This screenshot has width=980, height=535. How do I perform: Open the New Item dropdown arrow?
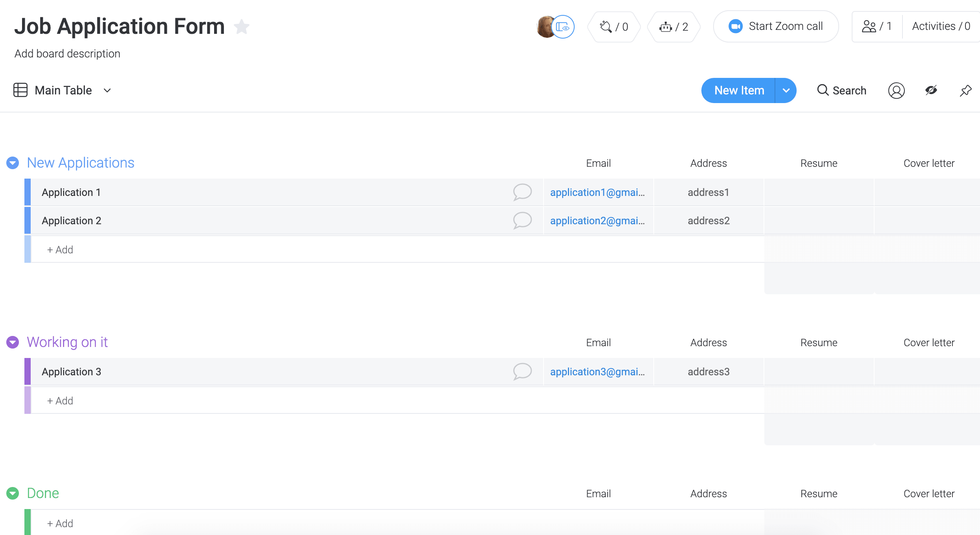tap(786, 90)
